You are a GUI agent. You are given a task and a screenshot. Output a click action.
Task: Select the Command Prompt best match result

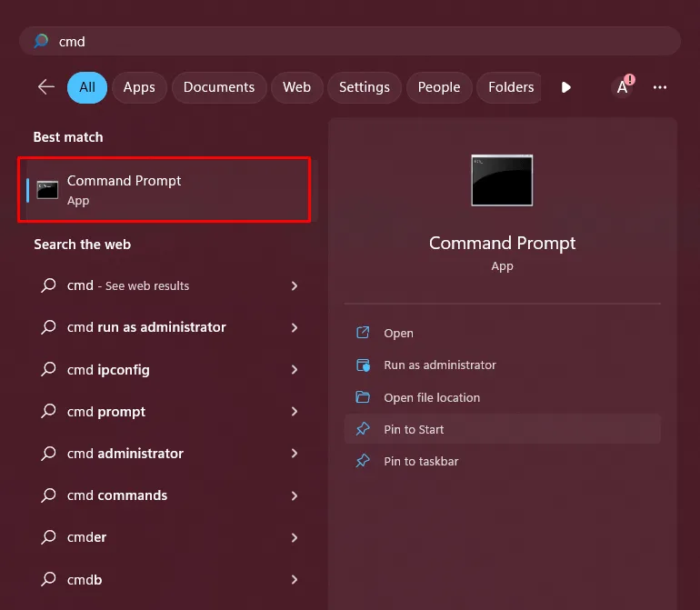(165, 189)
